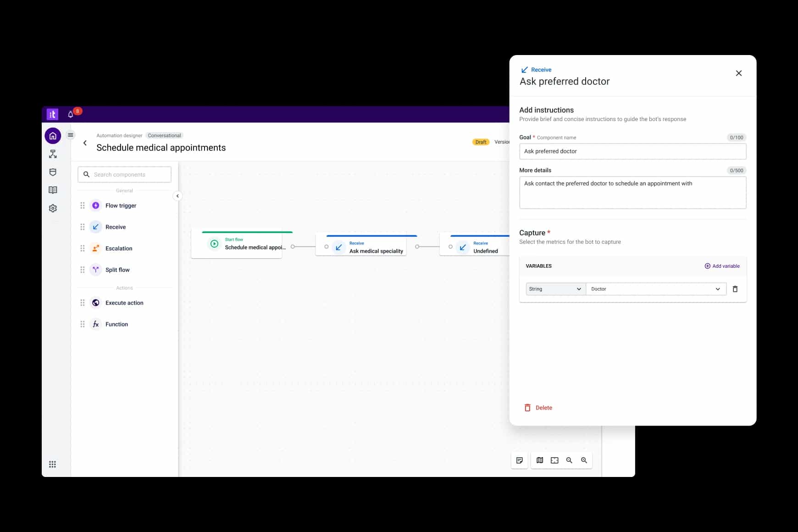Go back with the left arrow

pyautogui.click(x=85, y=143)
